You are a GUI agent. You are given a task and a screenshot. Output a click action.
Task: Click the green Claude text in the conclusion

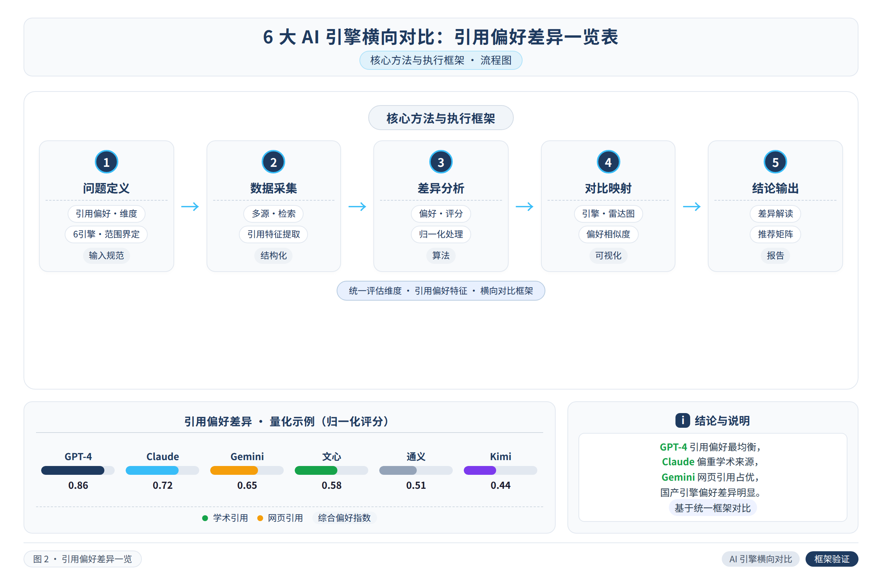coord(678,462)
